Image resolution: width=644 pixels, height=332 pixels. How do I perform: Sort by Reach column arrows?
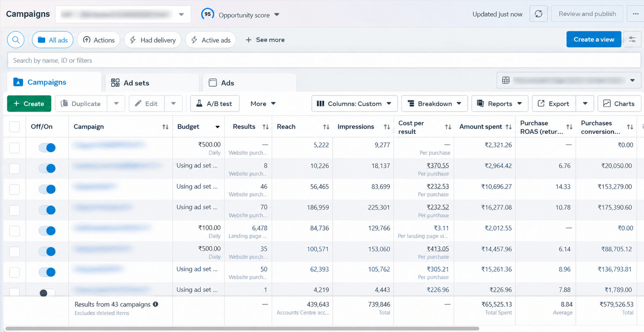326,127
